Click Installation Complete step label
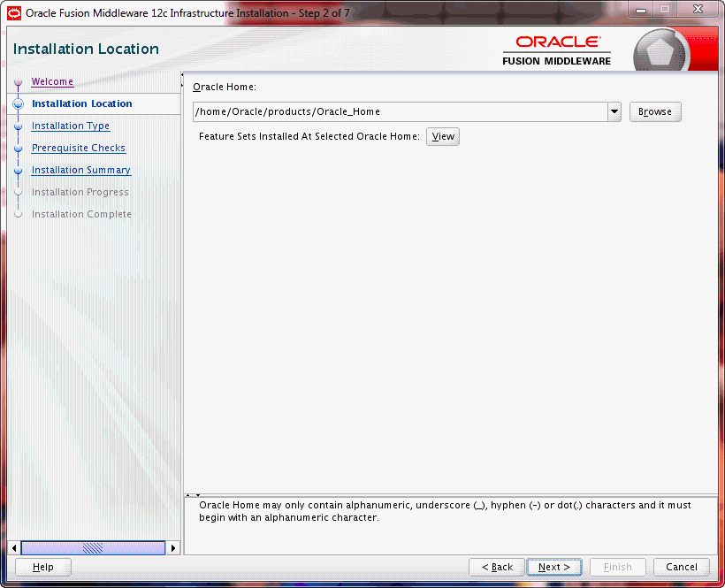The image size is (725, 588). [x=81, y=214]
